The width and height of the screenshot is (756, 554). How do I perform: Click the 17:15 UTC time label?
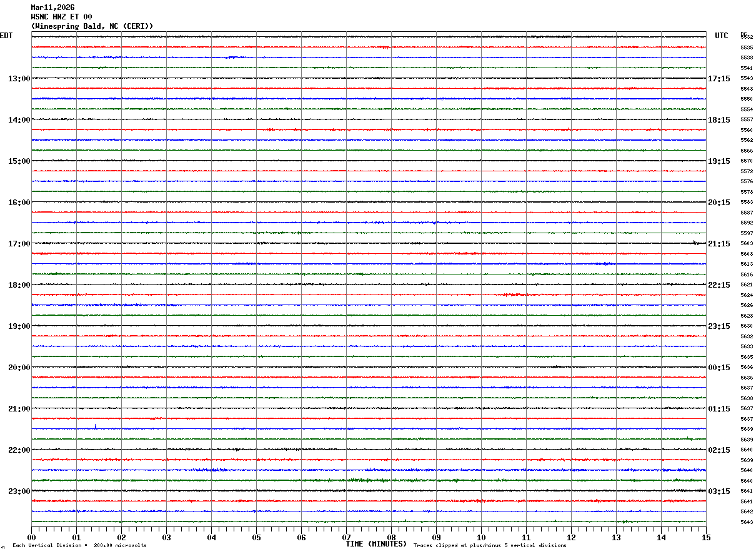click(x=719, y=79)
